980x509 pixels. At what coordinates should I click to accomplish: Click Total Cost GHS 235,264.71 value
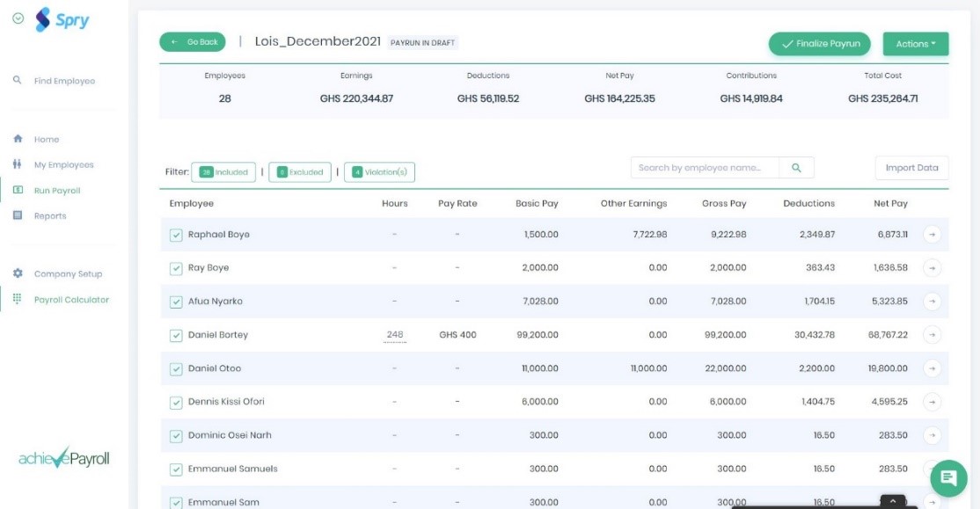pyautogui.click(x=882, y=98)
